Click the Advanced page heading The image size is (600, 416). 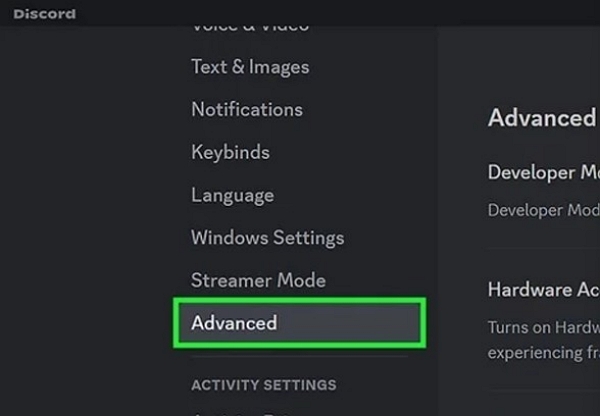541,118
